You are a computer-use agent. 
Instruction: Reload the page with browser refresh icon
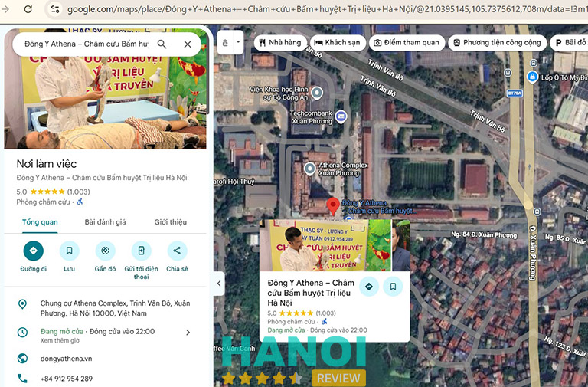point(28,8)
